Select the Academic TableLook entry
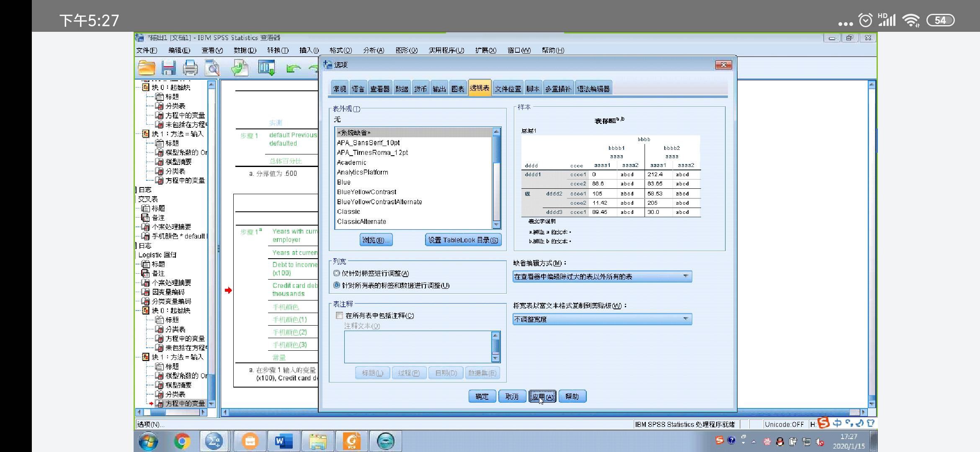 351,162
